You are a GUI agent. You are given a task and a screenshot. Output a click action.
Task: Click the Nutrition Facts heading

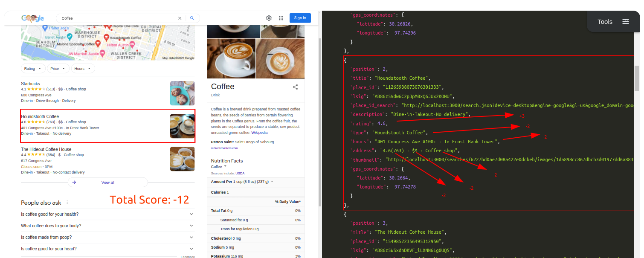point(227,161)
